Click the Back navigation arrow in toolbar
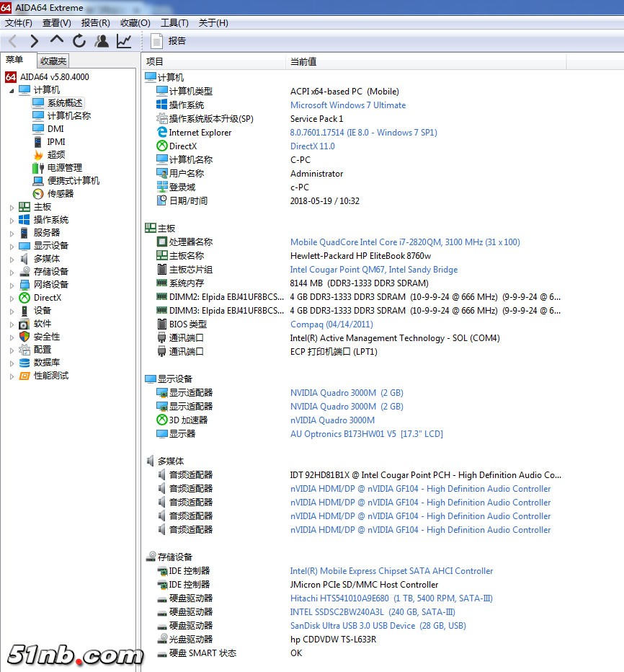 [12, 41]
